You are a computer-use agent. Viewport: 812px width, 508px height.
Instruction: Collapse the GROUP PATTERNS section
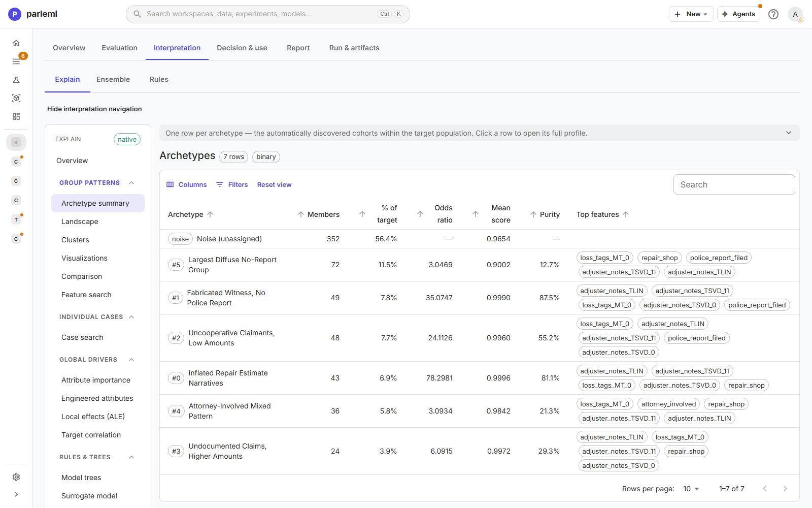click(131, 183)
